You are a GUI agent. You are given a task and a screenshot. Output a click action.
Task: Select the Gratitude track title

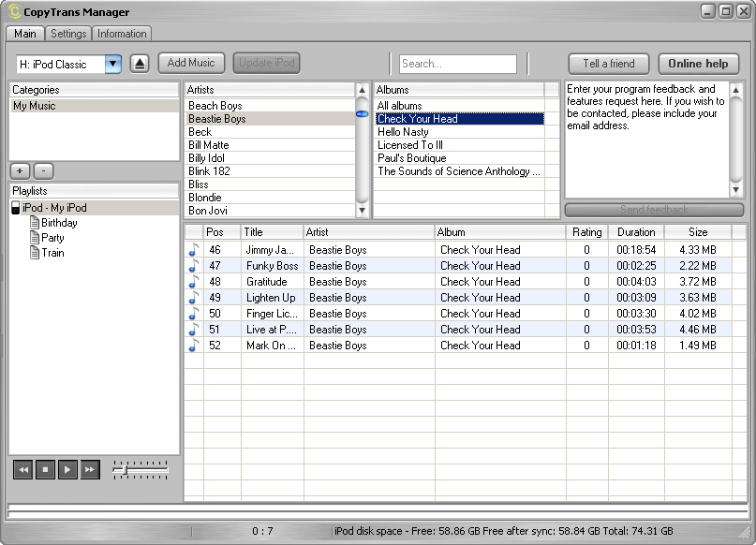point(267,282)
